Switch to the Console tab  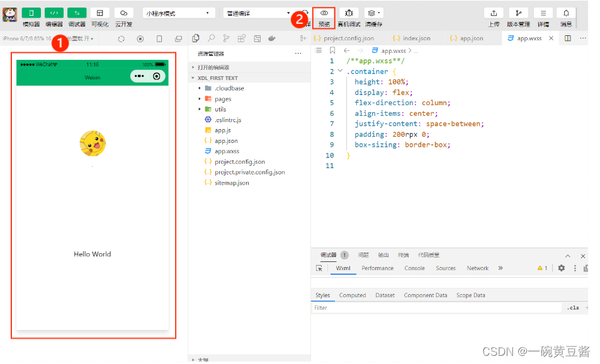pos(414,268)
